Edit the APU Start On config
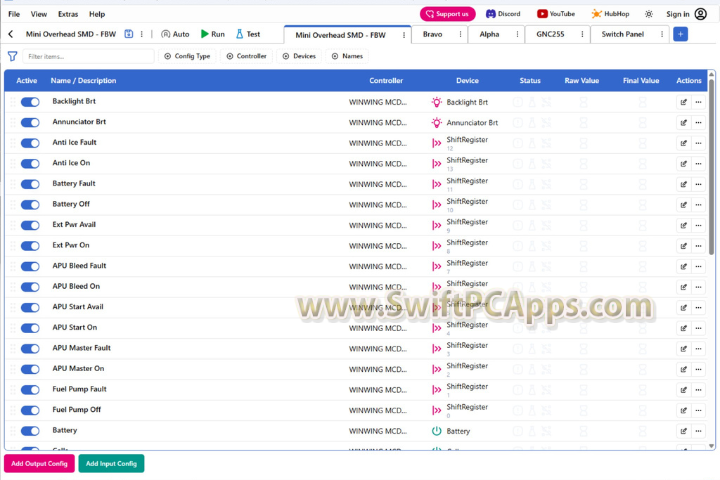 click(x=684, y=328)
